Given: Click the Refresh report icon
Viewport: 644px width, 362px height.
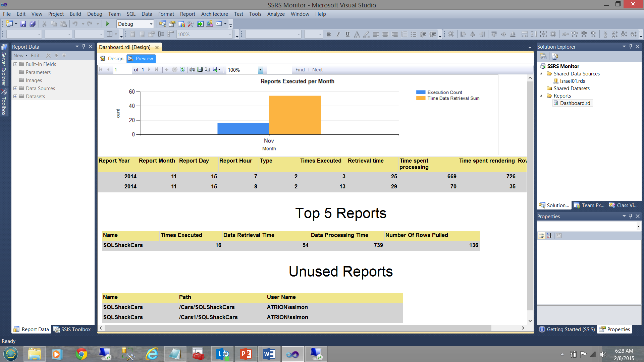Looking at the screenshot, I should [x=182, y=69].
